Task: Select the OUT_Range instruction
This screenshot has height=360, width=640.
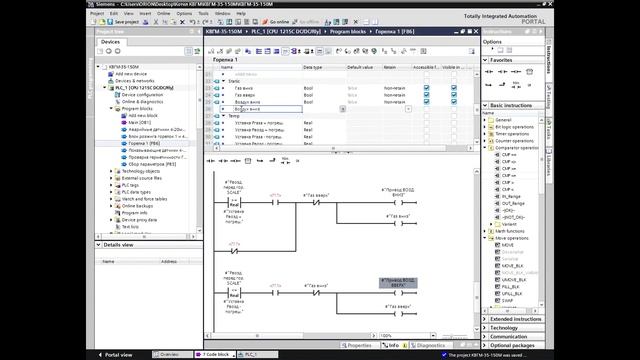Action: (509, 203)
